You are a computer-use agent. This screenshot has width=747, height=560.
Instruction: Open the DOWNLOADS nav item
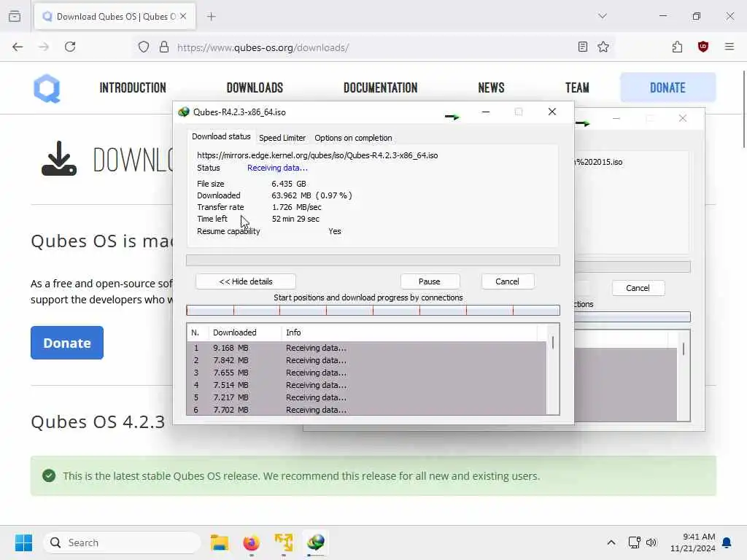click(255, 87)
